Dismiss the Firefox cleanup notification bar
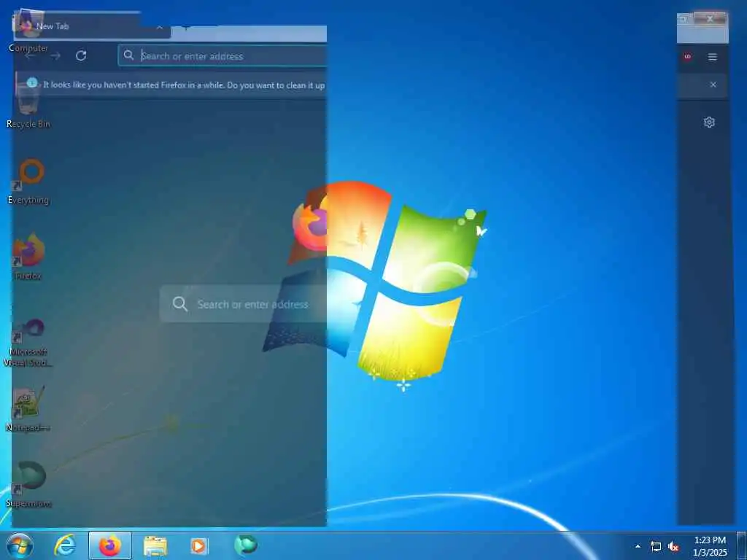Viewport: 747px width, 560px height. [713, 85]
